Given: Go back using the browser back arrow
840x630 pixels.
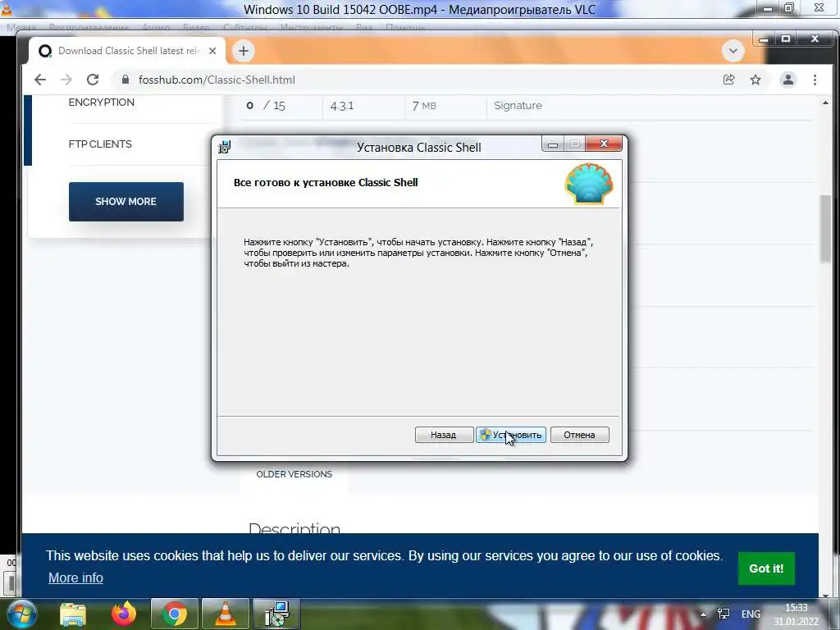Looking at the screenshot, I should click(x=40, y=80).
